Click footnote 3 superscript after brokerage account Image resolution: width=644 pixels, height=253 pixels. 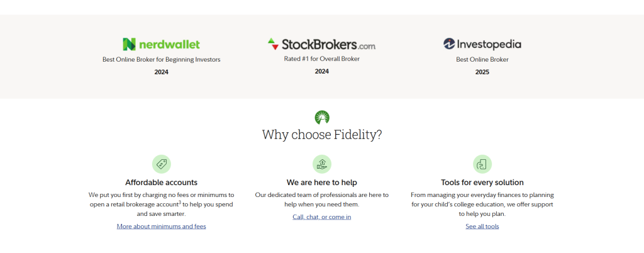[x=180, y=202]
